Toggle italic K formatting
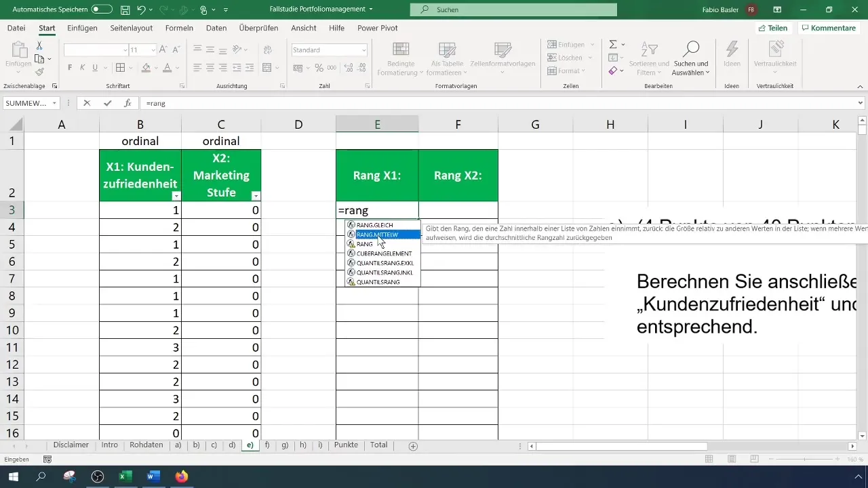The image size is (868, 488). 82,68
